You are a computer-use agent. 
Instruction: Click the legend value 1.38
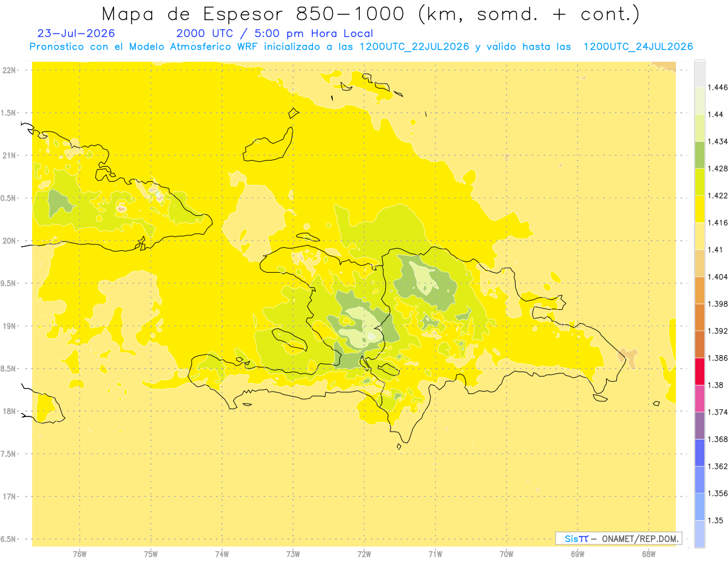click(715, 385)
